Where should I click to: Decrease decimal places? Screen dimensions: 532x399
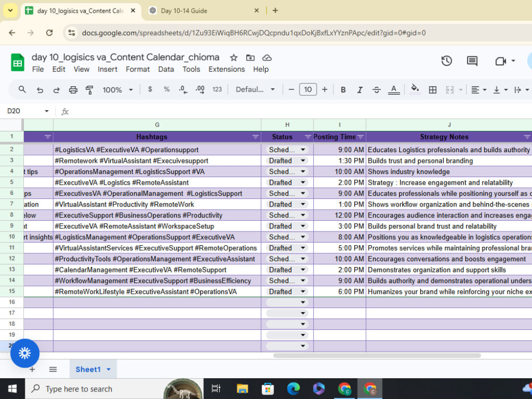click(183, 89)
